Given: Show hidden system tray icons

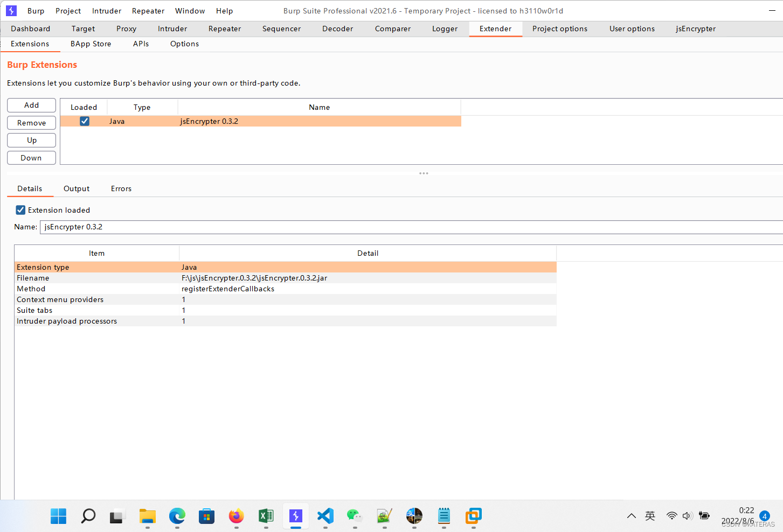Looking at the screenshot, I should coord(632,516).
